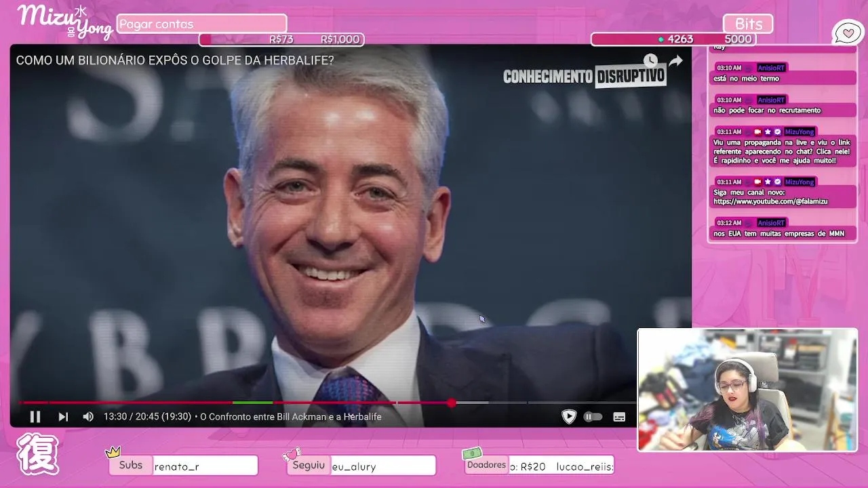Click AnisioRT username on 'está no meio termo'

(x=771, y=68)
